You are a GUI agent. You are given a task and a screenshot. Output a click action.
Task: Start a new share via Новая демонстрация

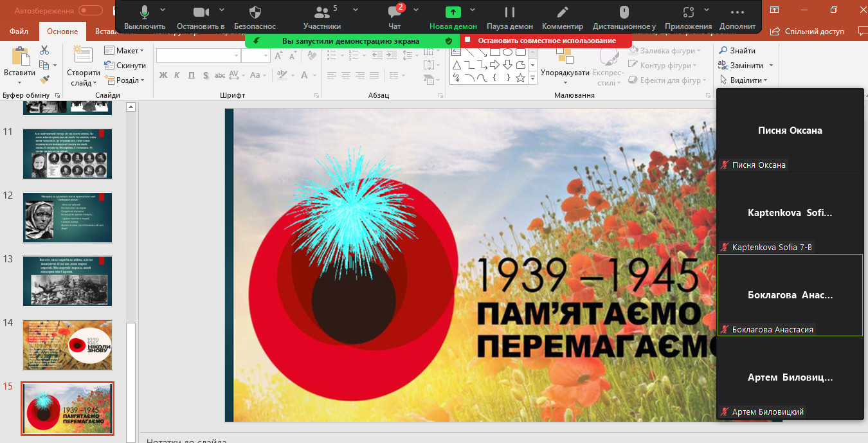click(453, 17)
